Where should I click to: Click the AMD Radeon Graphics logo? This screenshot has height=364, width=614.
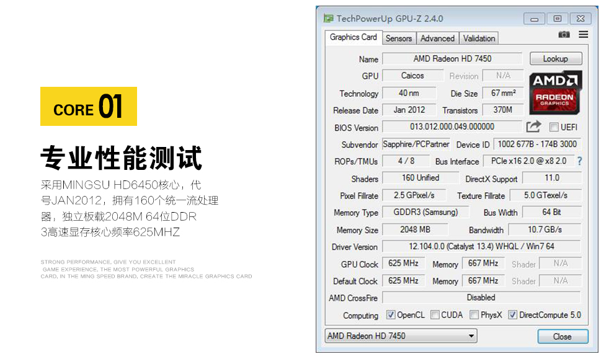555,95
